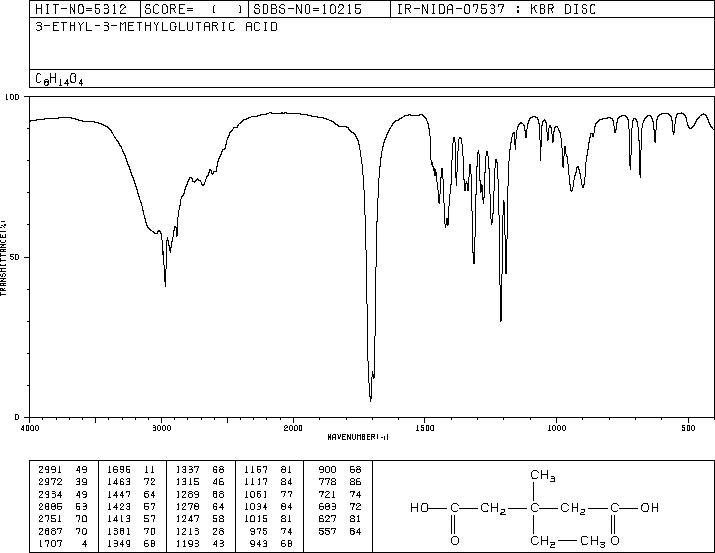The image size is (715, 553).
Task: Click peak table entry 1463
Action: click(x=119, y=482)
